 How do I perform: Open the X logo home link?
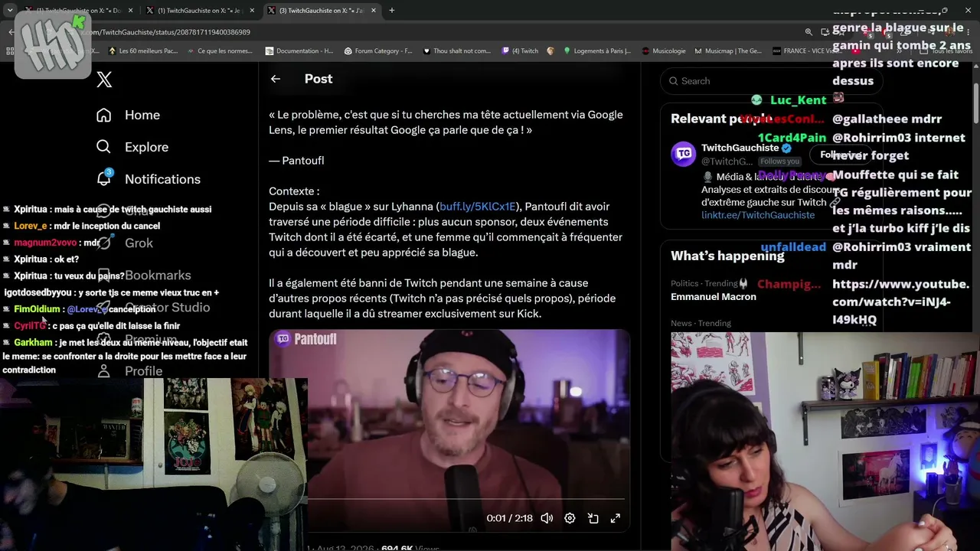click(x=104, y=80)
